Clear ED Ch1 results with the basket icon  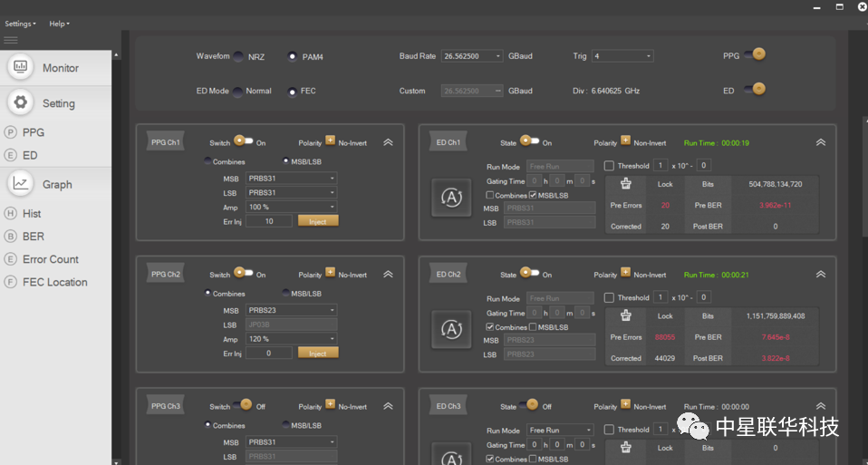pyautogui.click(x=625, y=184)
